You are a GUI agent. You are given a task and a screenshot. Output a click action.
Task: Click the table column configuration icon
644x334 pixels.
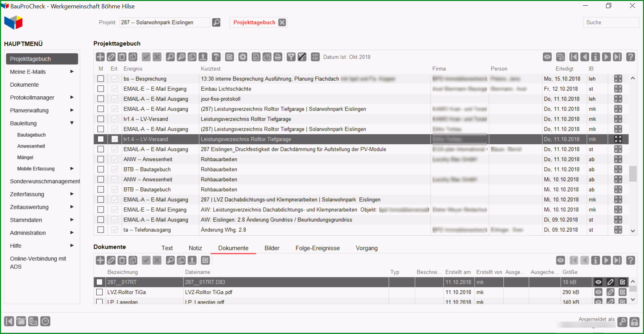560,57
